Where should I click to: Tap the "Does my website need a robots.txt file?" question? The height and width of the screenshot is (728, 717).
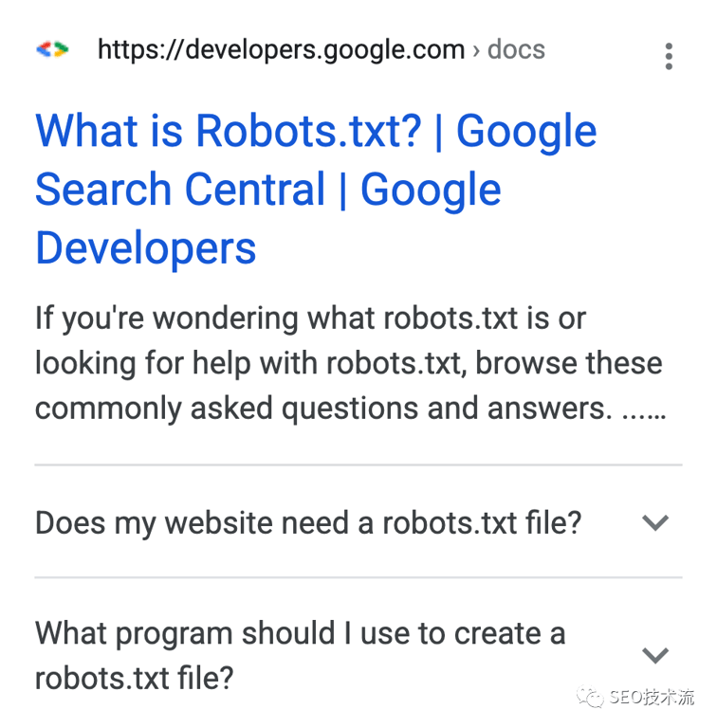(308, 523)
